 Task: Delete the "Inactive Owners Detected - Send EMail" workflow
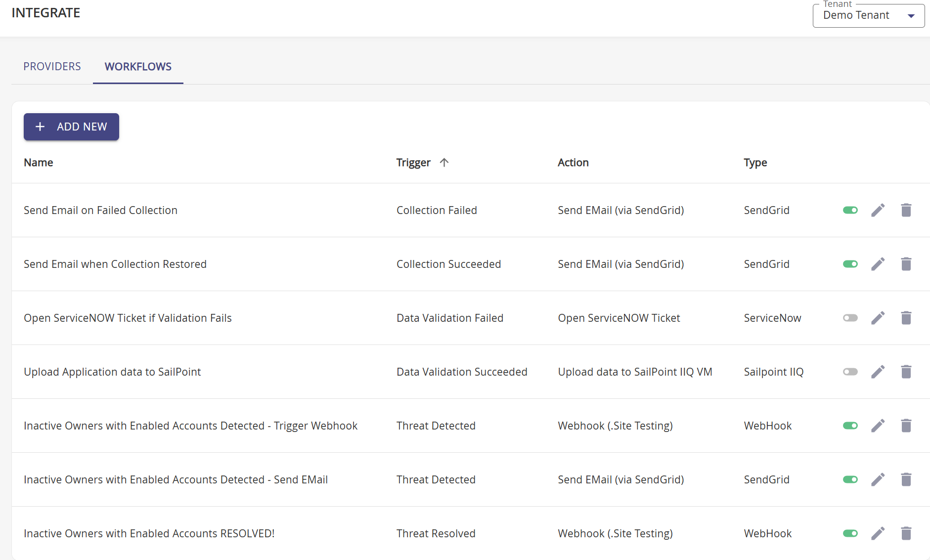(x=906, y=479)
